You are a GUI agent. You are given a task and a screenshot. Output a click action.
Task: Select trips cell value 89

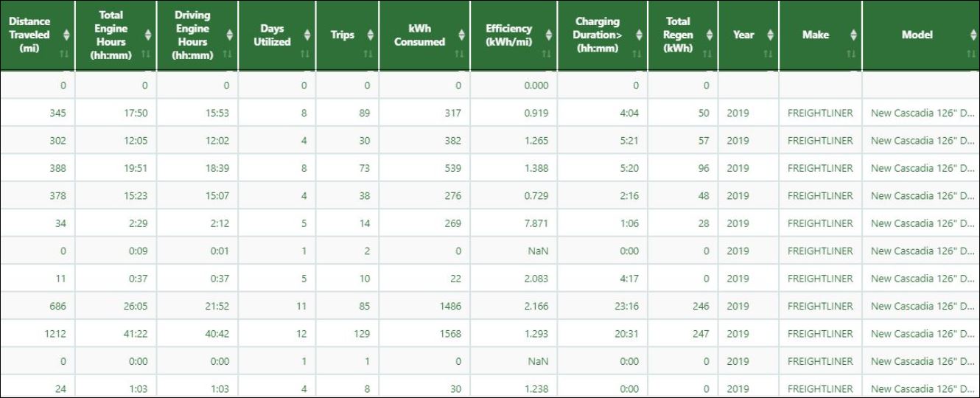pos(365,113)
